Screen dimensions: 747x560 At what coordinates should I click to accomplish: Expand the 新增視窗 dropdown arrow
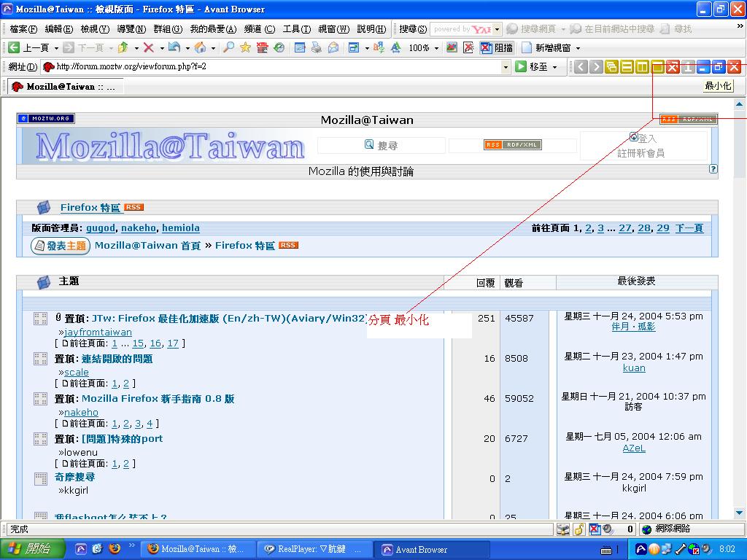(578, 48)
